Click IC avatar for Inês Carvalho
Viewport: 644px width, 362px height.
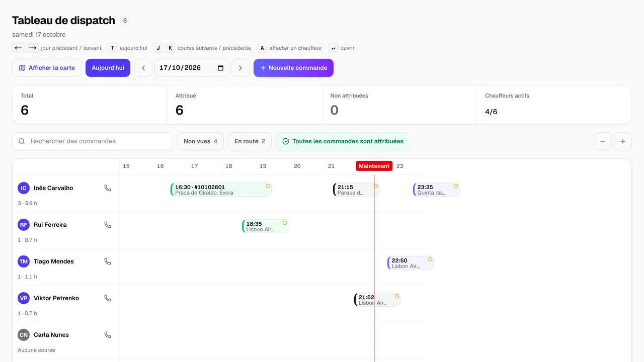pyautogui.click(x=24, y=188)
